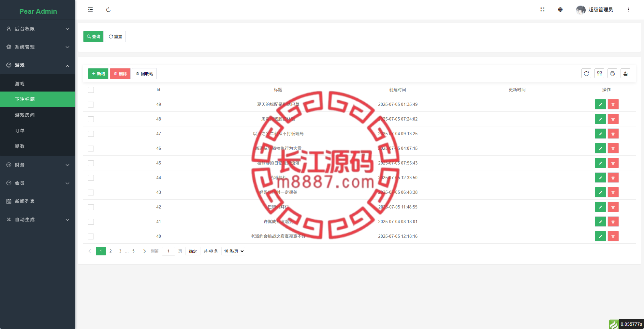Delete the row with id 49
This screenshot has width=644, height=329.
click(613, 105)
